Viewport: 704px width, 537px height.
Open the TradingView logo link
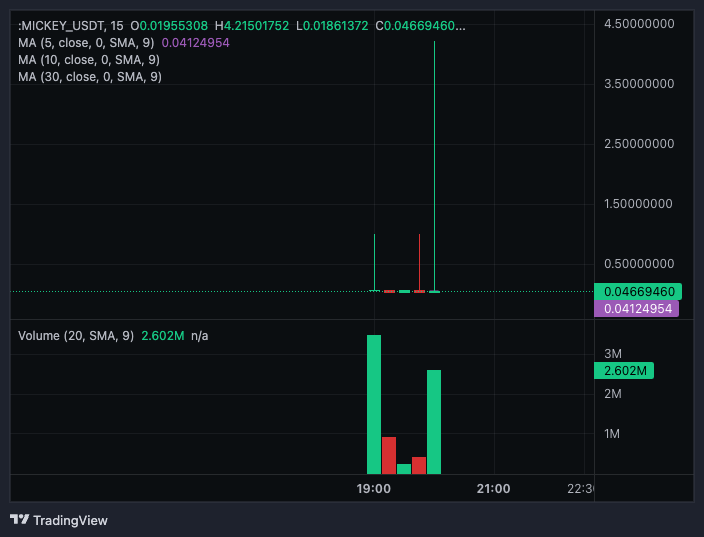(x=59, y=520)
